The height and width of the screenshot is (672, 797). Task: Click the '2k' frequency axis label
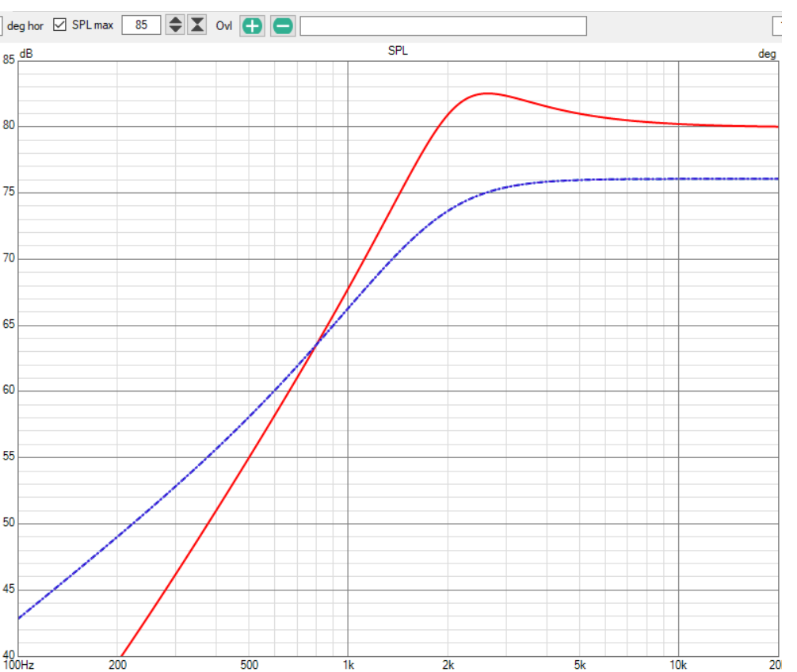tap(448, 665)
